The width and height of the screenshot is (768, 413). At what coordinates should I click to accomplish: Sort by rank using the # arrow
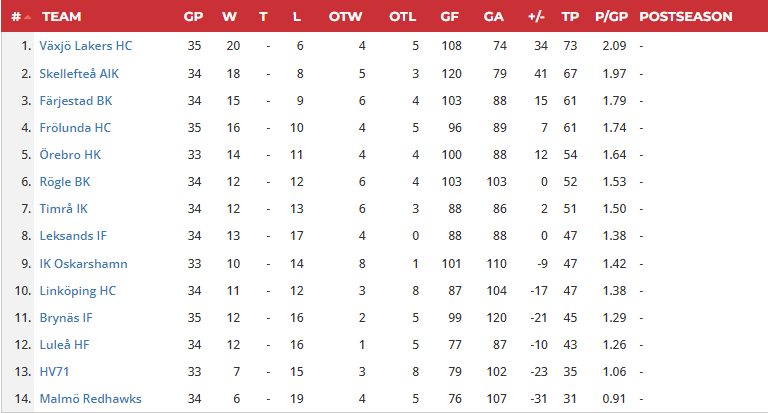pos(27,18)
